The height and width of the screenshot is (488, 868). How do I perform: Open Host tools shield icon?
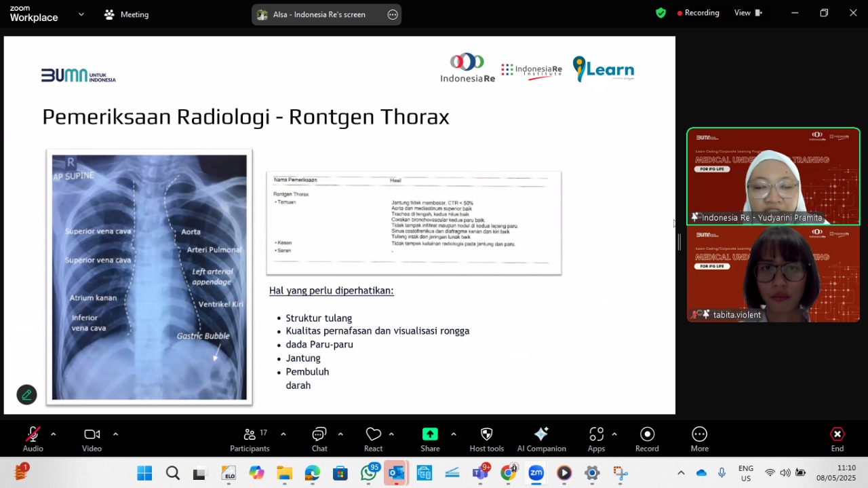(x=486, y=434)
